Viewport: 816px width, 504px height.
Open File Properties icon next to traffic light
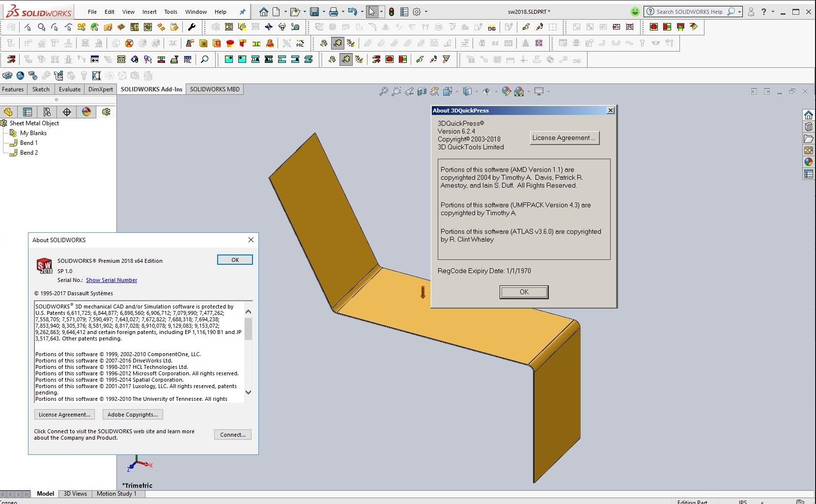(404, 12)
